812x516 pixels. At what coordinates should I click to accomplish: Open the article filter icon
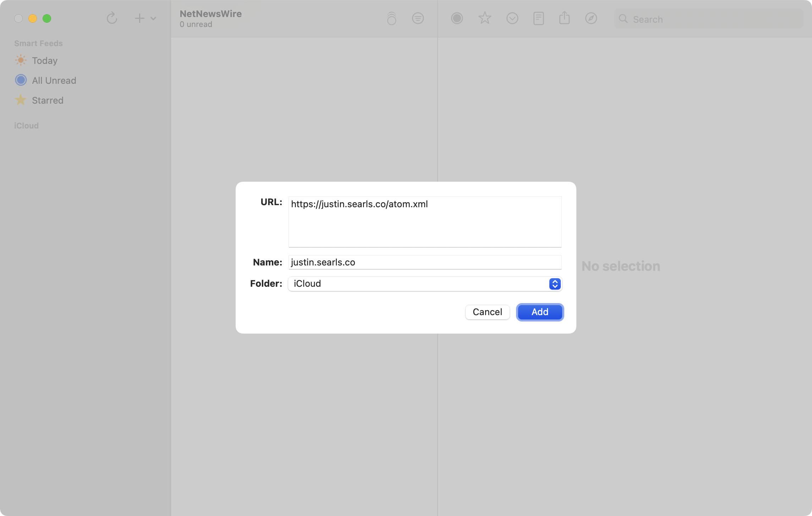418,18
